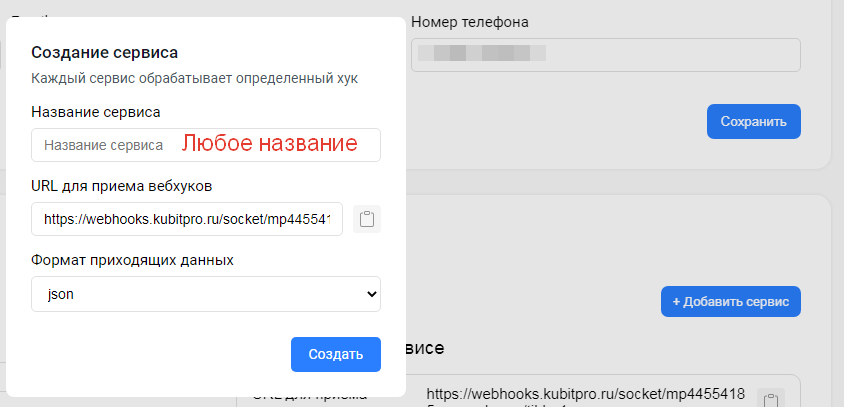Image resolution: width=844 pixels, height=407 pixels.
Task: Click the webhook URL field in the dialog
Action: tap(187, 219)
